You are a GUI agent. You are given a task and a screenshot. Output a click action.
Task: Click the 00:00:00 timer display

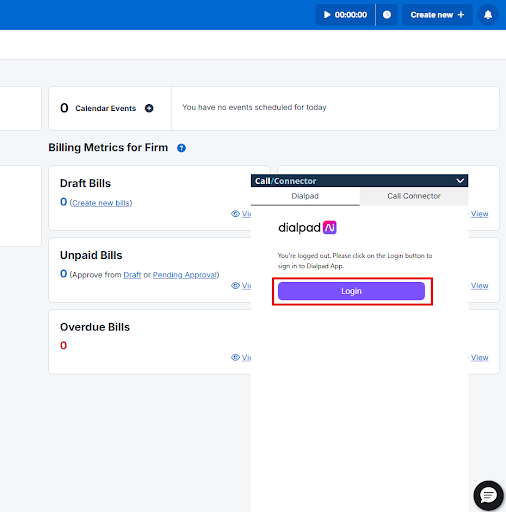pyautogui.click(x=351, y=15)
